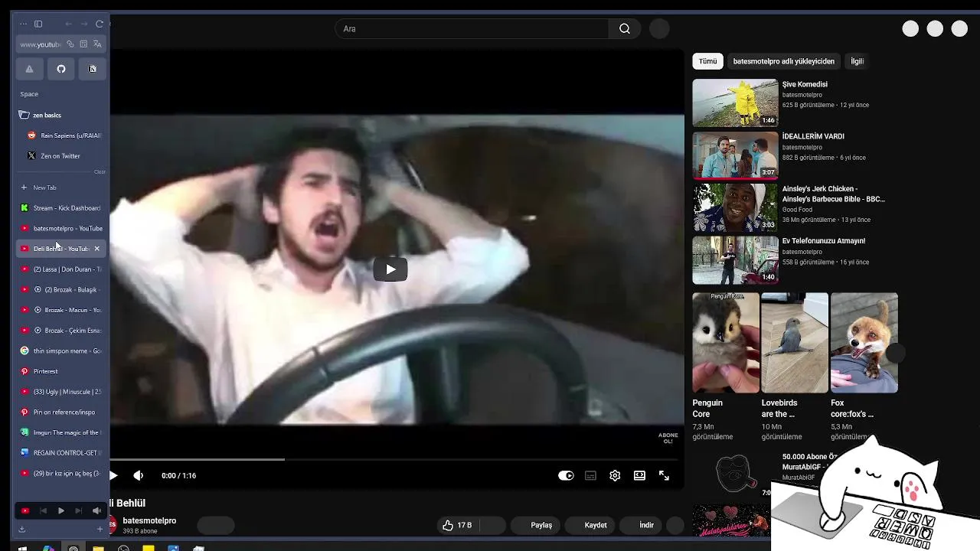
Task: Clear the open tabs list
Action: coord(100,172)
